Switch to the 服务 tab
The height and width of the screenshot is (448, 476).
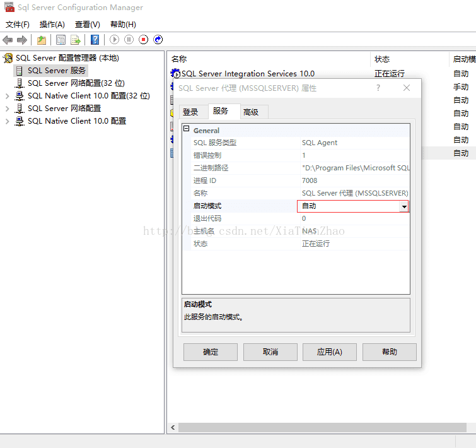pyautogui.click(x=224, y=111)
